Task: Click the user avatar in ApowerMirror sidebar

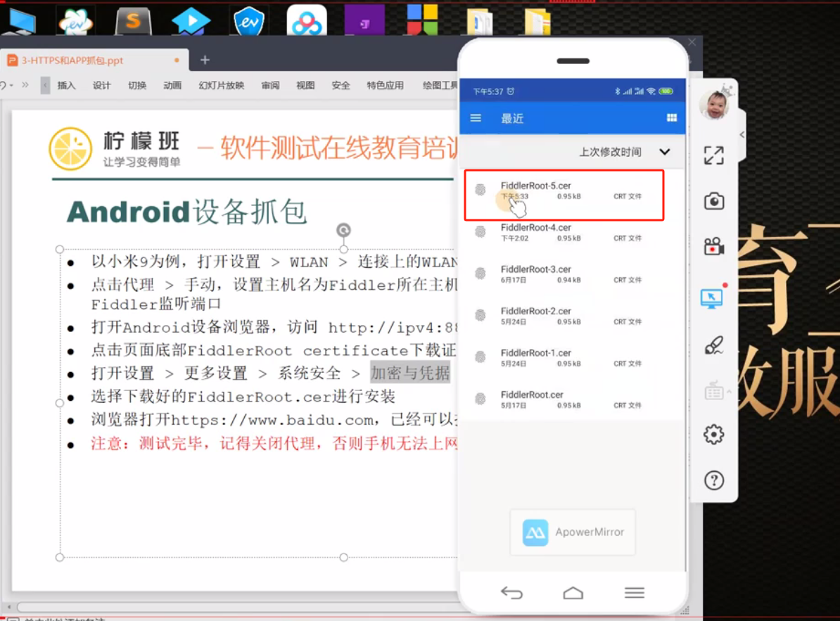Action: (714, 103)
